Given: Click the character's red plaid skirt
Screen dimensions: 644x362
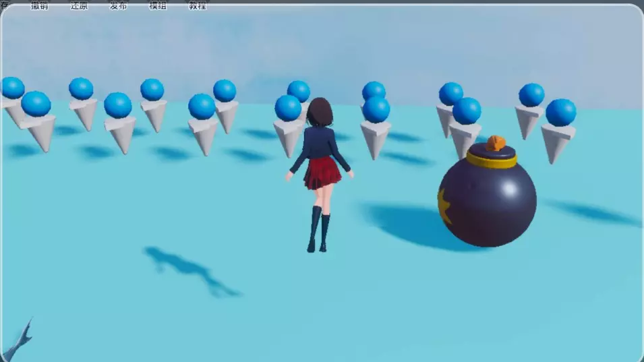Looking at the screenshot, I should 321,173.
